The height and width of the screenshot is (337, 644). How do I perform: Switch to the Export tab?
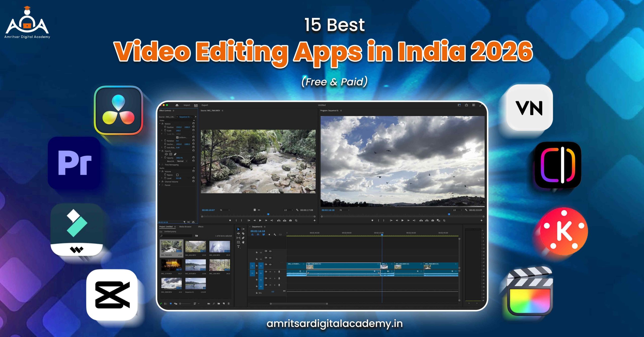205,105
